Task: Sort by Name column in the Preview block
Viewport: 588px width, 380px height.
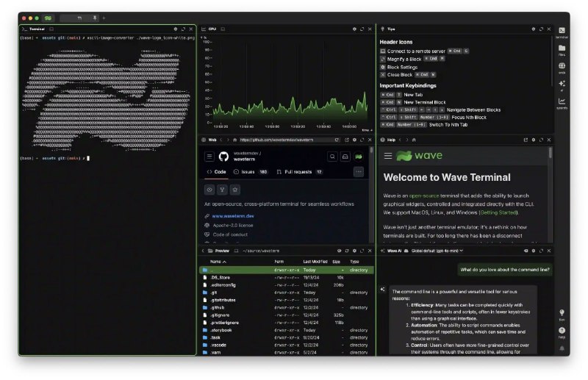Action: click(x=218, y=262)
